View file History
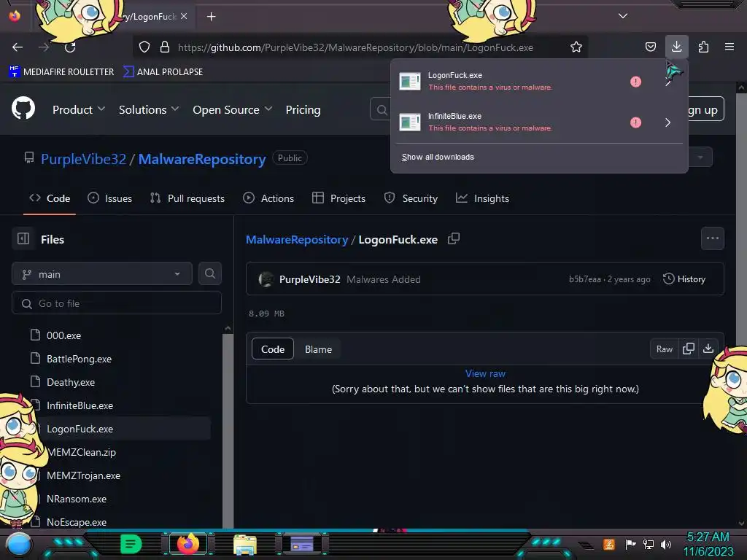The image size is (747, 560). coord(684,279)
